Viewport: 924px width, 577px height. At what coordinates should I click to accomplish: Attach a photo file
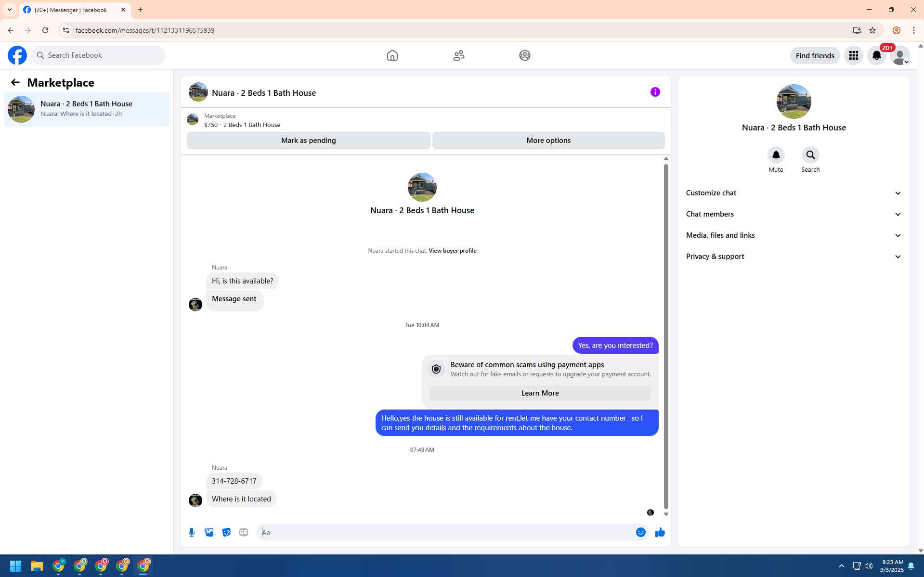pos(209,532)
